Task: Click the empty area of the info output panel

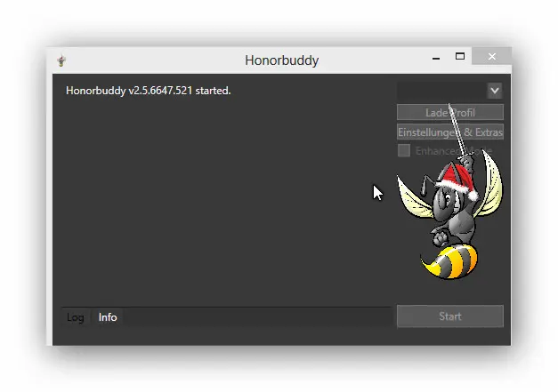Action: [222, 204]
